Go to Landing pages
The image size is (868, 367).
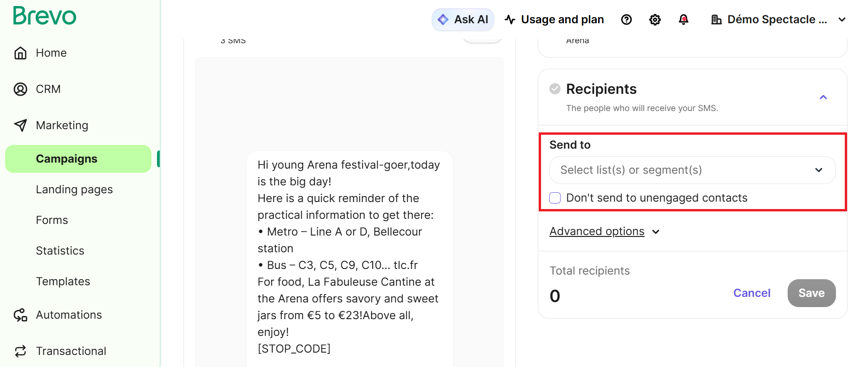coord(74,190)
